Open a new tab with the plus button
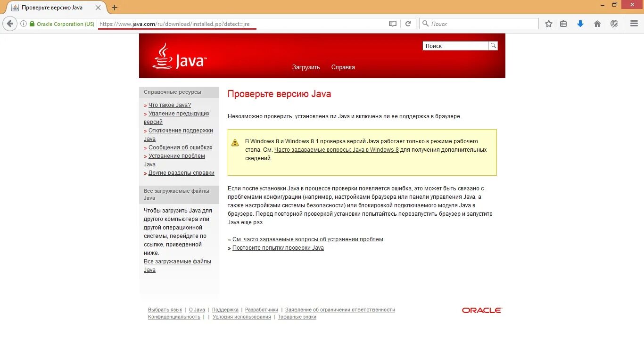The image size is (644, 343). (115, 8)
